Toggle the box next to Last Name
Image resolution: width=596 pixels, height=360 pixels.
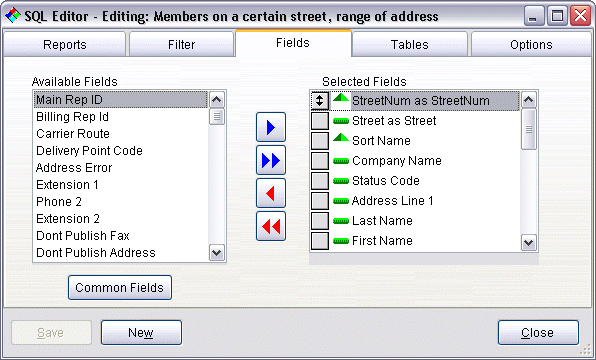point(320,220)
